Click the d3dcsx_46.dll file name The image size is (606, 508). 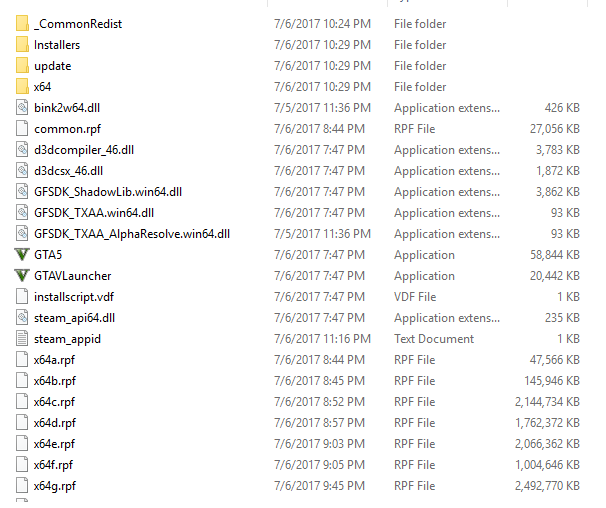68,171
